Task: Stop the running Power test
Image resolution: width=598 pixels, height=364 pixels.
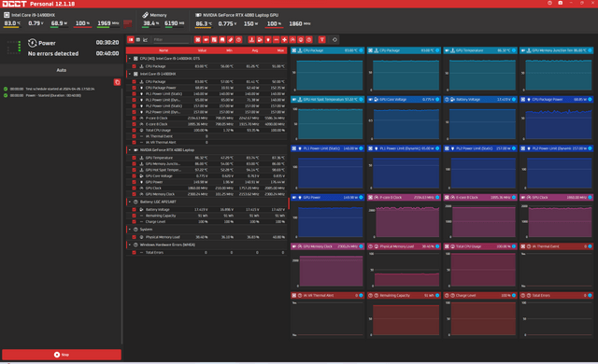Action: 62,355
